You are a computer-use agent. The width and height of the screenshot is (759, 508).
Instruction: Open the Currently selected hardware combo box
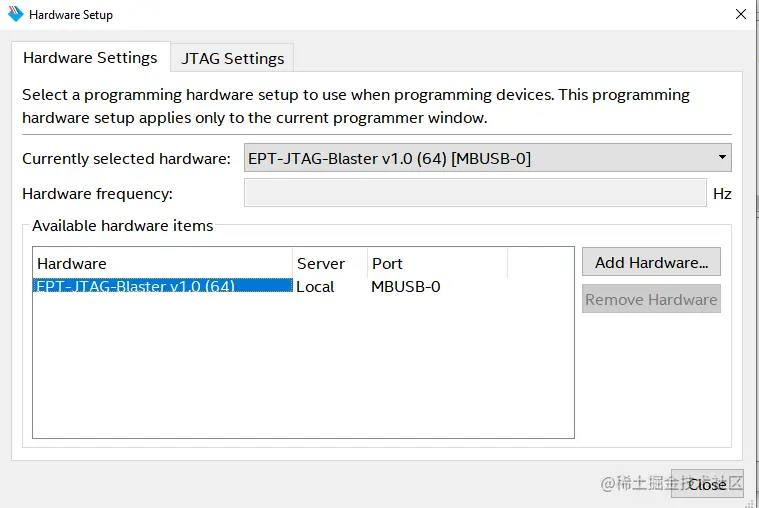tap(487, 158)
